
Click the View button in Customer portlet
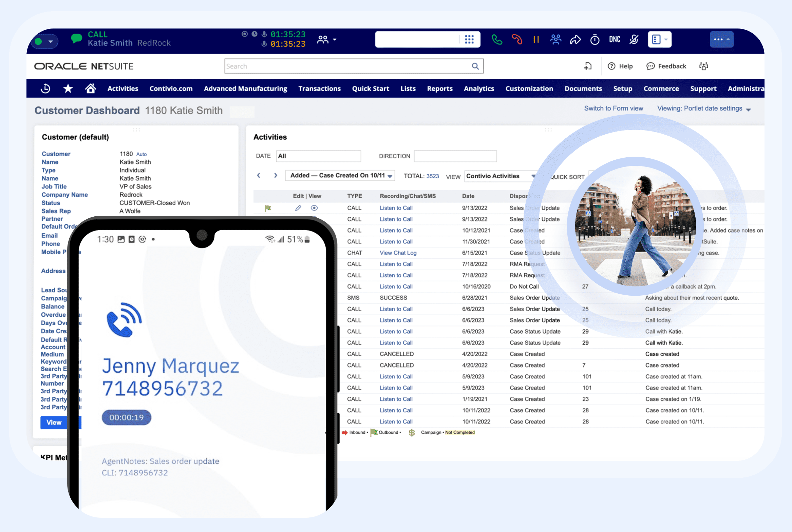[x=54, y=422]
